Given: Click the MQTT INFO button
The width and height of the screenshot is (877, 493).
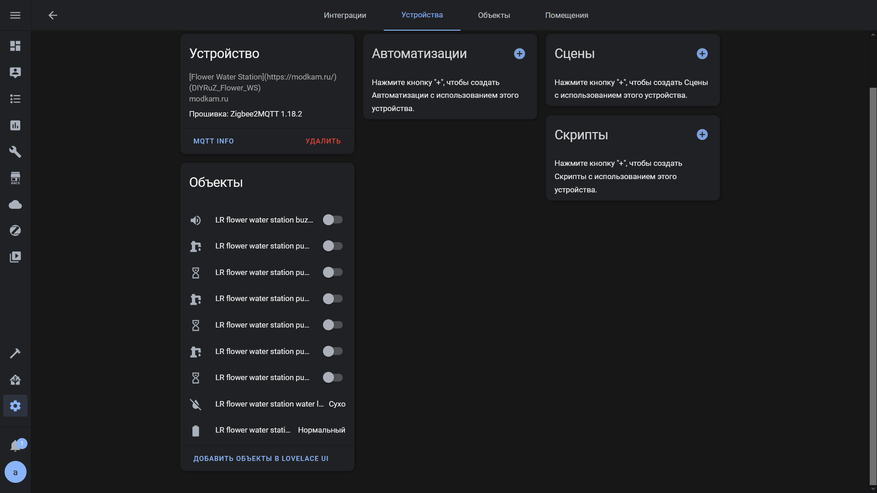Looking at the screenshot, I should [x=213, y=141].
